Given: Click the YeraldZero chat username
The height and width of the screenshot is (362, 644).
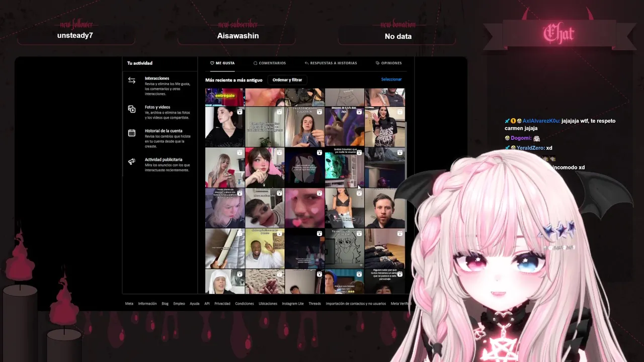Looking at the screenshot, I should tap(530, 148).
